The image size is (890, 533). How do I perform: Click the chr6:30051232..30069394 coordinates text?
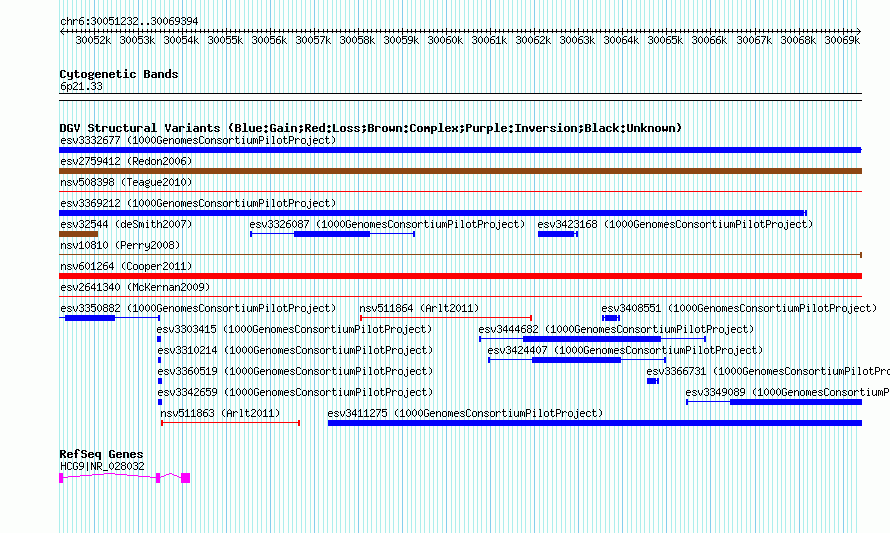(129, 22)
